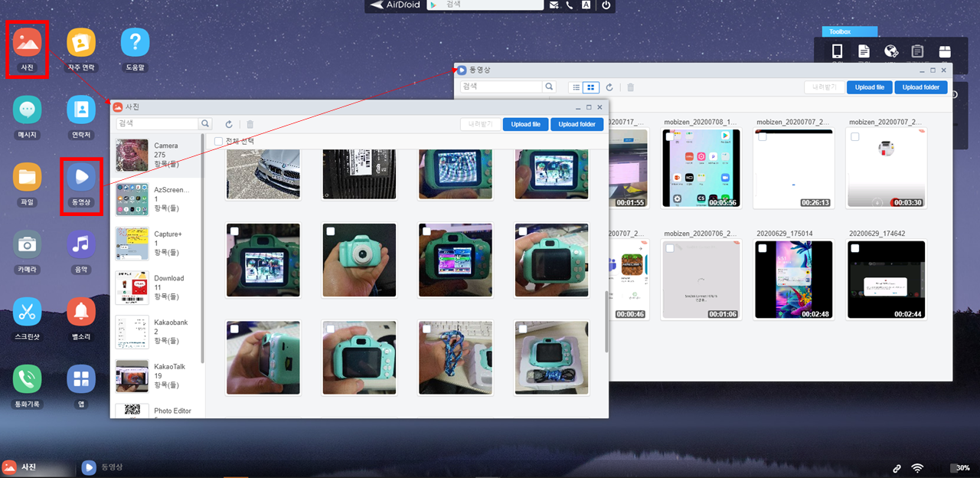Click the Wi-Fi icon in bottom tray

tap(917, 468)
